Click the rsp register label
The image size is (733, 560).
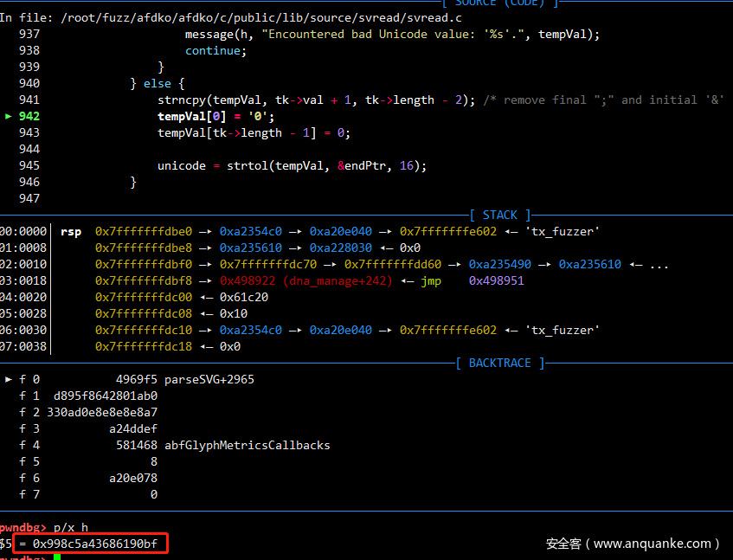[x=71, y=231]
